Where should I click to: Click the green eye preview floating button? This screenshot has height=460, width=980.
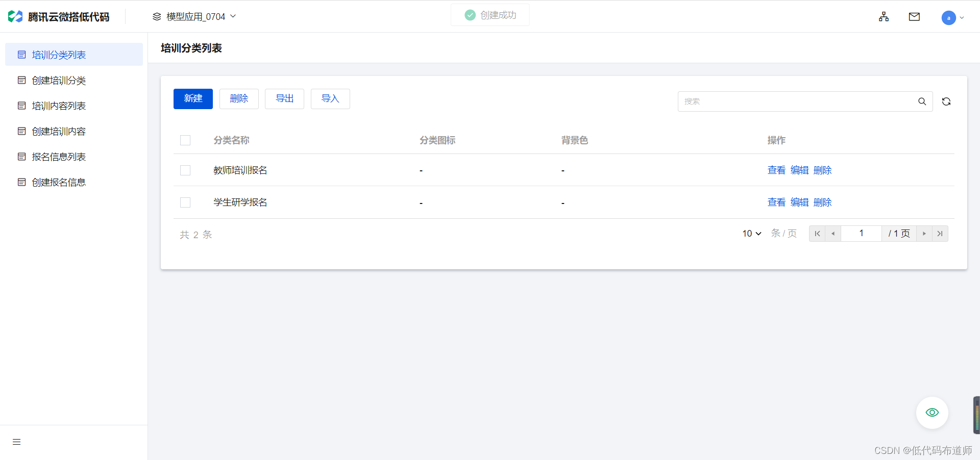tap(932, 413)
